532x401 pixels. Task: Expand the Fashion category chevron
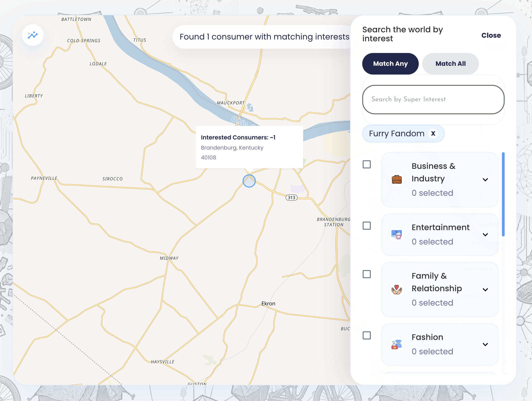pos(485,344)
